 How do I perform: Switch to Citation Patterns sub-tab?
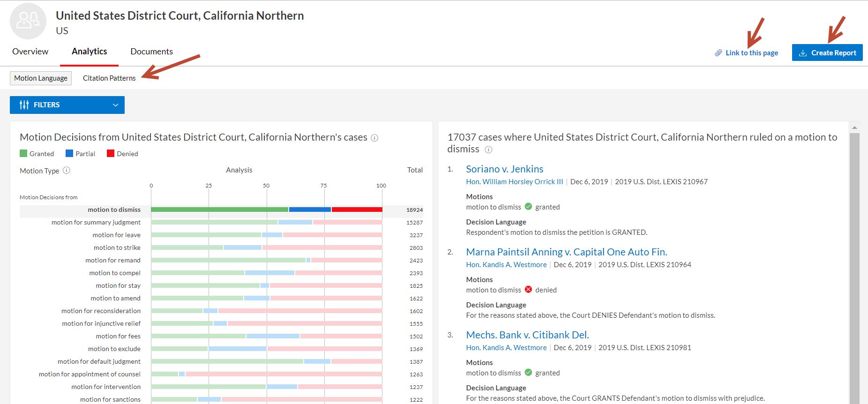(109, 78)
